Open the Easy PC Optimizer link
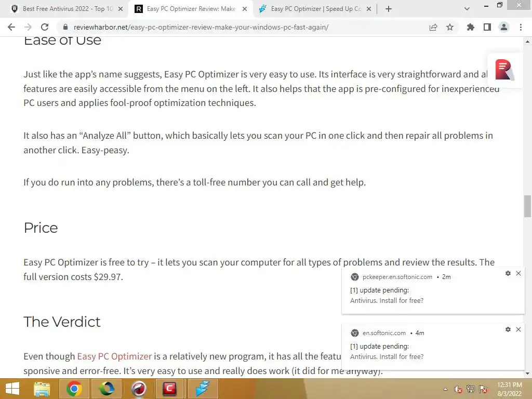Image resolution: width=532 pixels, height=399 pixels. 114,356
